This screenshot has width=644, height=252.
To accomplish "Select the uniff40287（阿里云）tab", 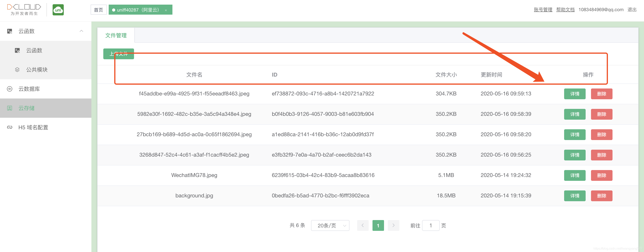I will point(140,10).
